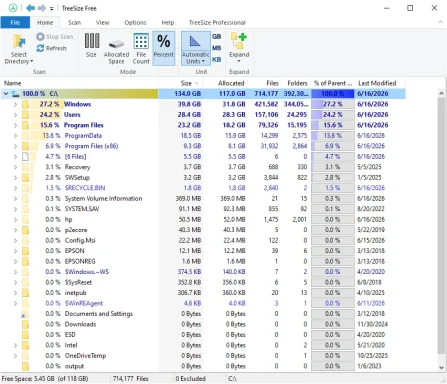Select the $RECYCLE.BIN row
The image size is (447, 384).
203,188
